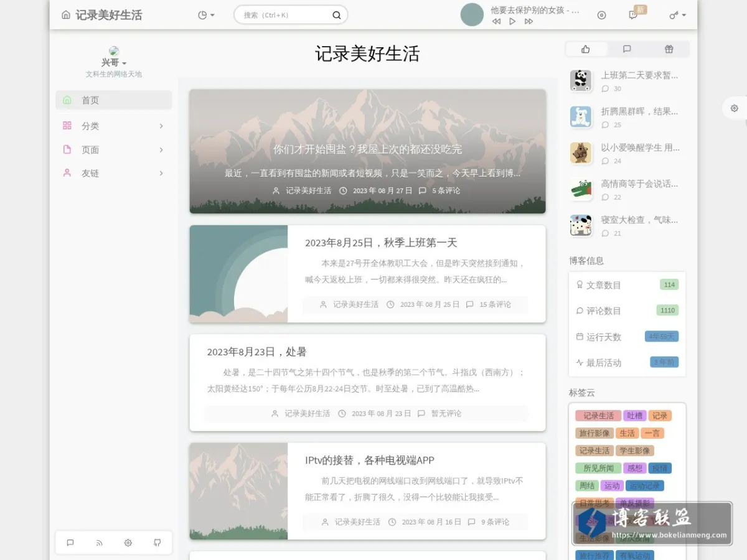The height and width of the screenshot is (560, 747).
Task: Go to 首页 in sidebar
Action: click(114, 100)
